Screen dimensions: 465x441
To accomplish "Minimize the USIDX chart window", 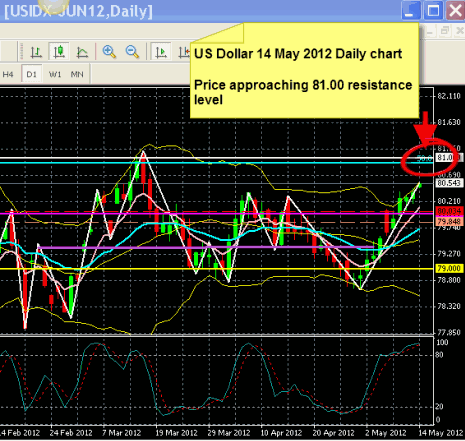I will pyautogui.click(x=410, y=10).
